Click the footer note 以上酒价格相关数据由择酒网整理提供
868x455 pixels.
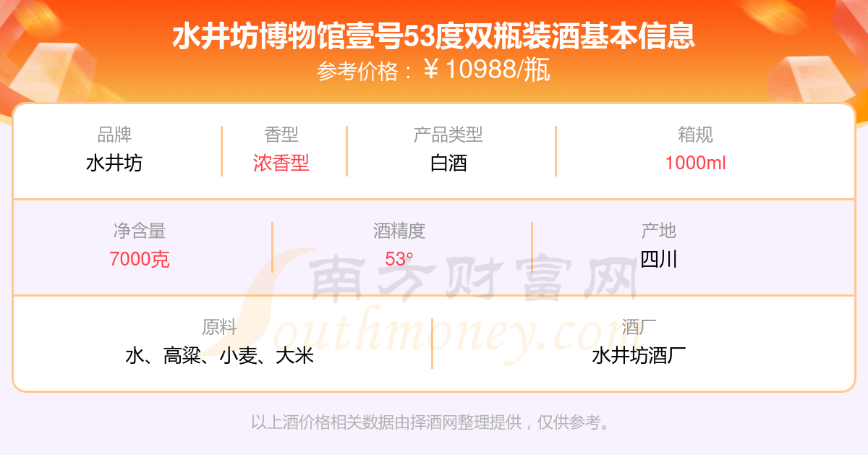click(x=386, y=422)
